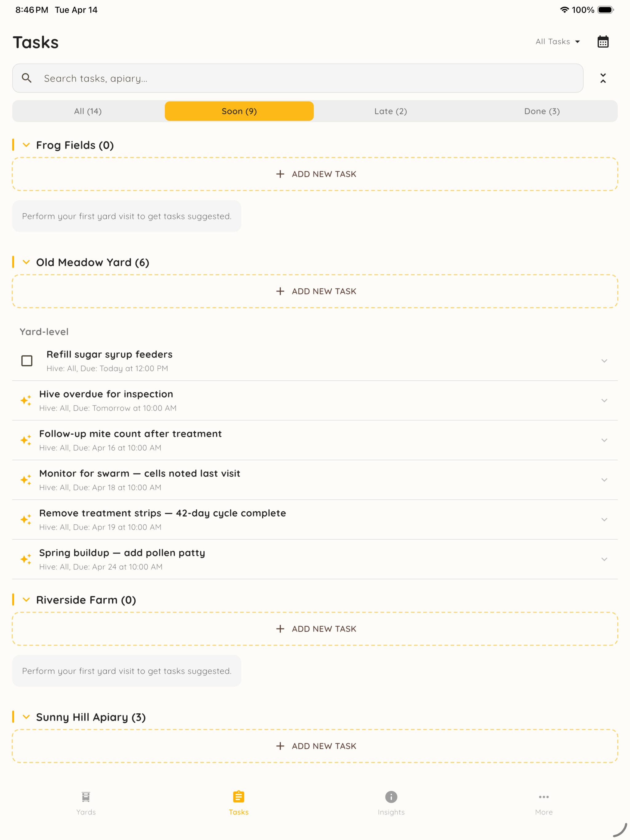Click the search magnifier icon
The height and width of the screenshot is (840, 630).
click(x=26, y=78)
